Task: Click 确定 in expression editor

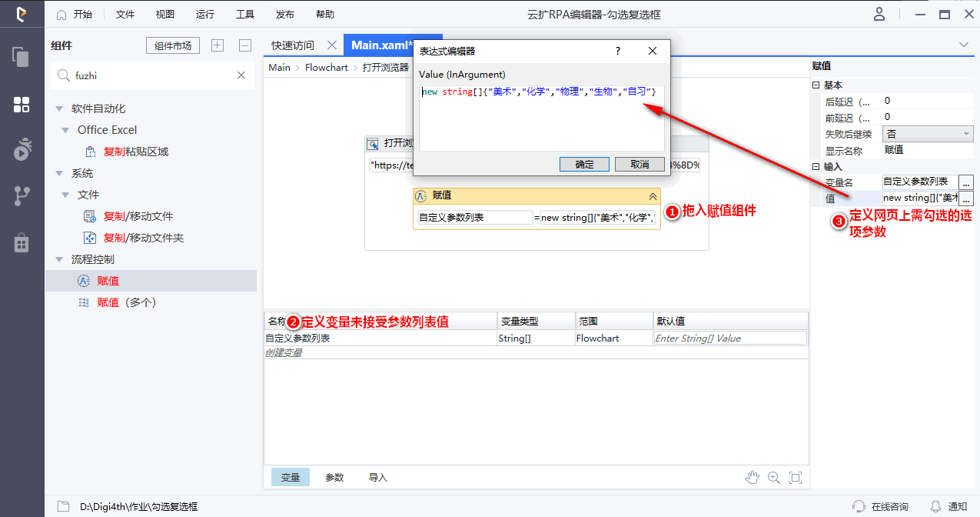Action: pyautogui.click(x=584, y=164)
